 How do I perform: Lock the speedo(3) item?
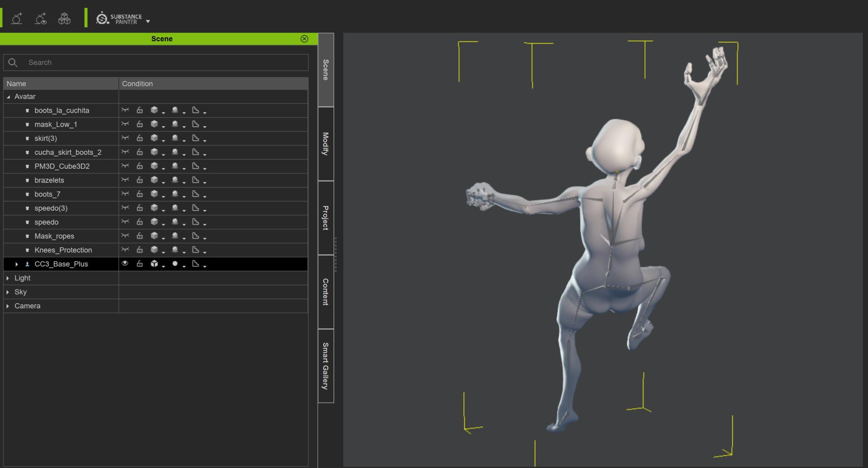point(140,208)
